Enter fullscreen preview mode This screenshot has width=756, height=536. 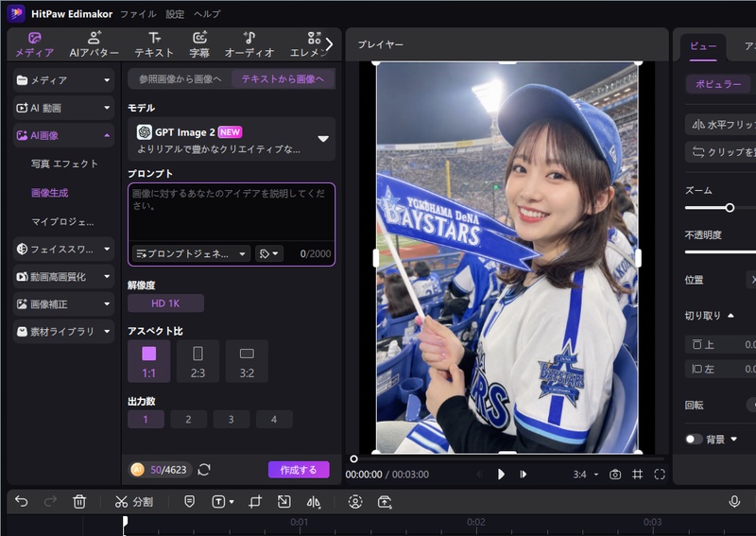coord(660,475)
